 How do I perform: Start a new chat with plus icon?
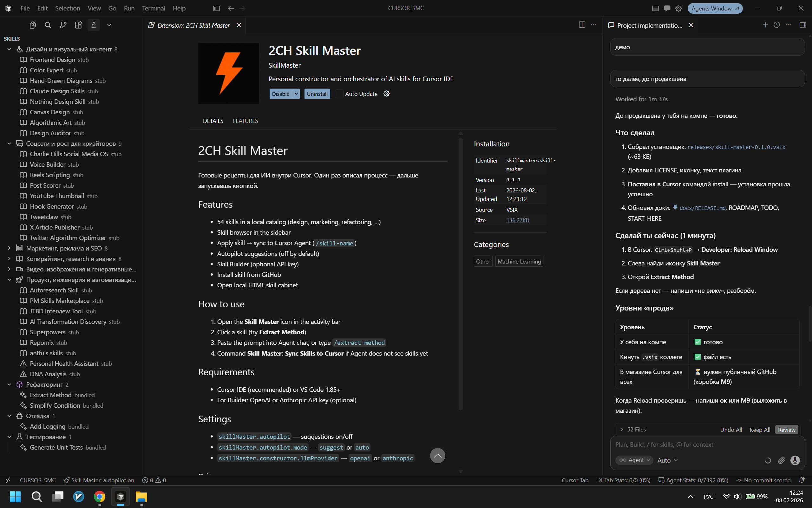pos(765,25)
